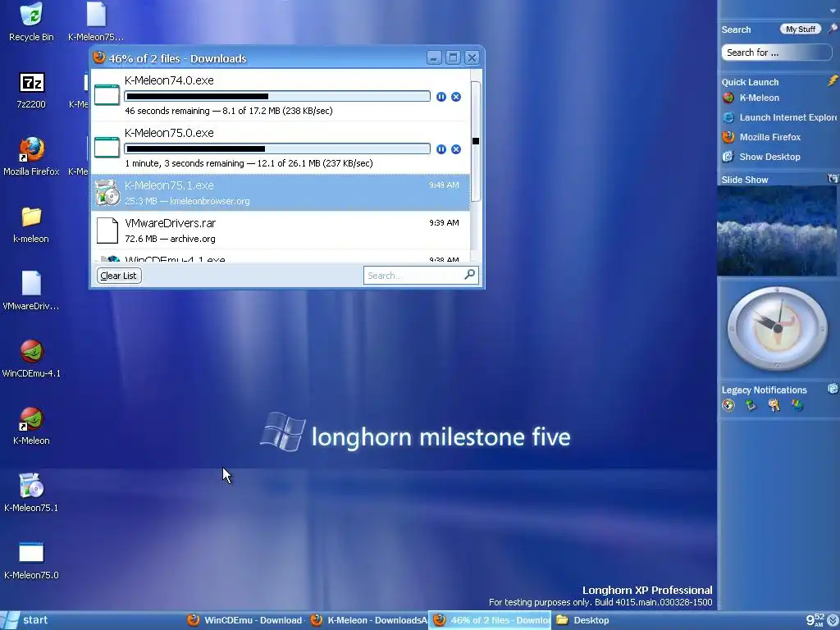Viewport: 840px width, 630px height.
Task: Switch to Desktop folder taskbar item
Action: (x=583, y=620)
